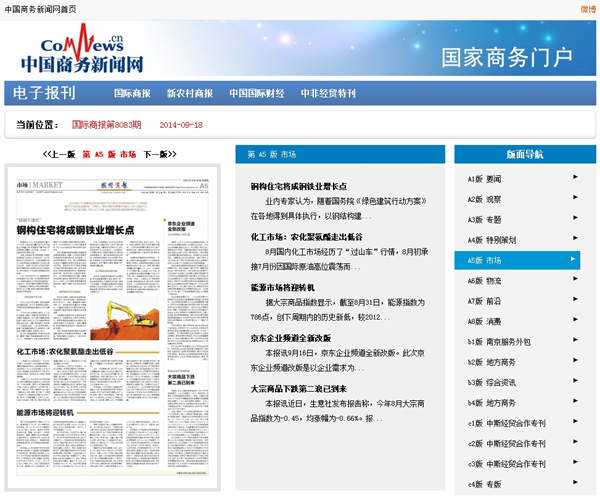600x496 pixels.
Task: Click the arrow icon beside b1版 南京服务外包
Action: coord(574,341)
